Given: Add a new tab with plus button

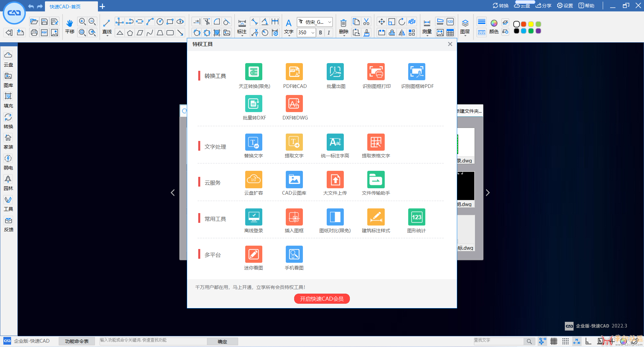Looking at the screenshot, I should click(x=102, y=6).
